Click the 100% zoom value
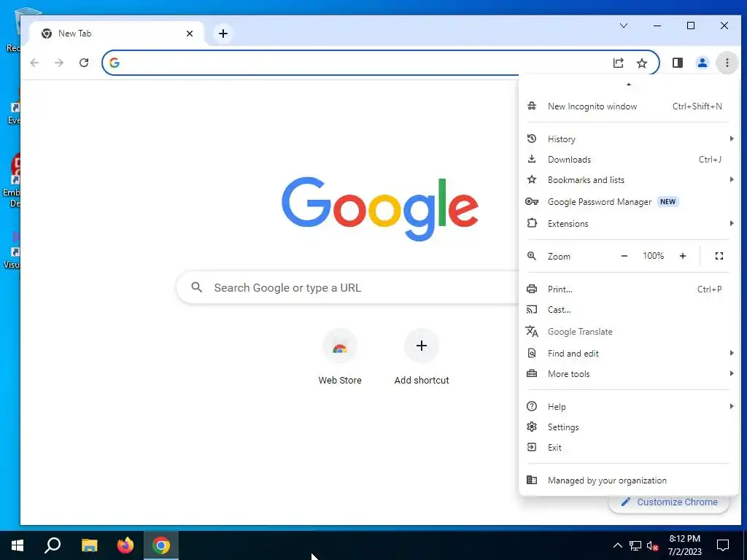 pos(653,256)
